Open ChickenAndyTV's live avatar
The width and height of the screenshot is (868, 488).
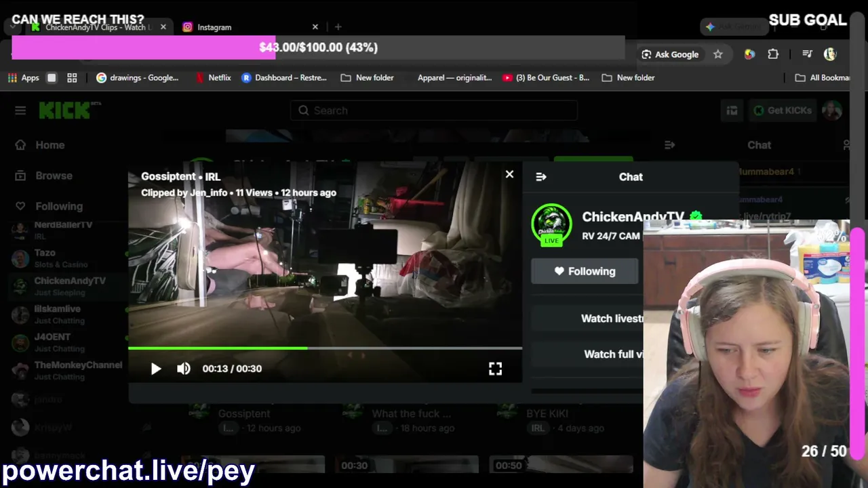click(551, 225)
